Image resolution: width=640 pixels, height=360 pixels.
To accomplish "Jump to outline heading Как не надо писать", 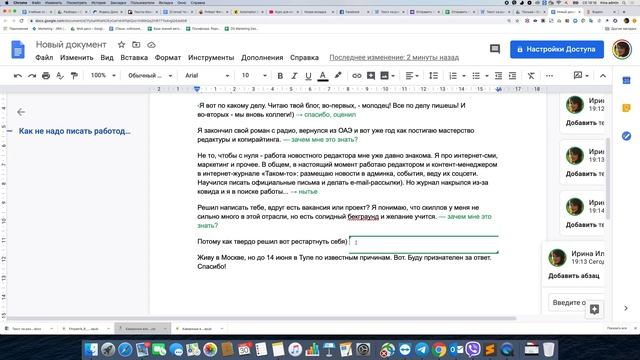I will (x=74, y=131).
